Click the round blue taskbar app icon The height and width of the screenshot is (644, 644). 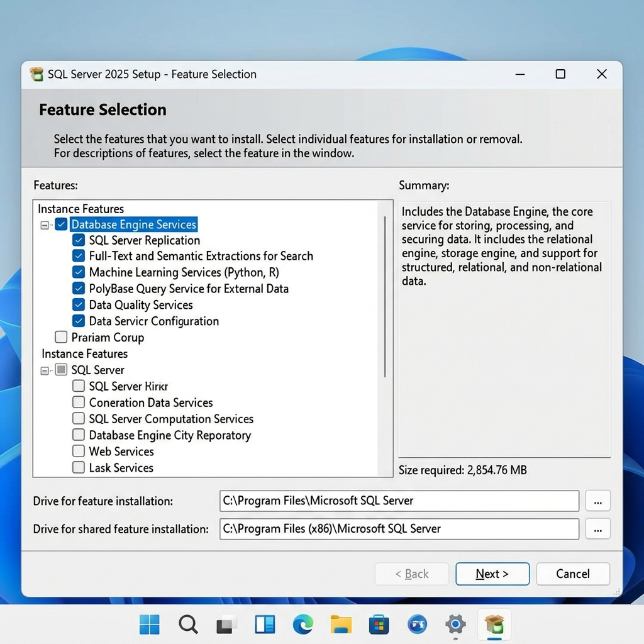pyautogui.click(x=417, y=625)
